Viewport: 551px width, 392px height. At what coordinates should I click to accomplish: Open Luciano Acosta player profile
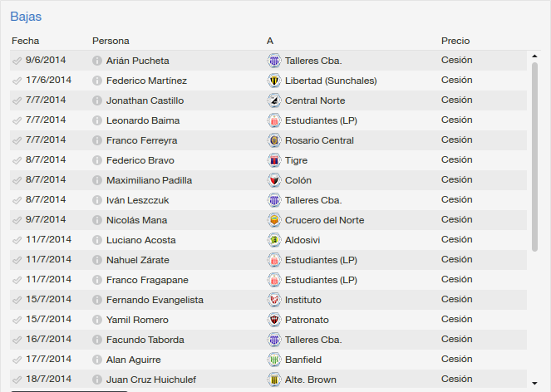point(141,240)
